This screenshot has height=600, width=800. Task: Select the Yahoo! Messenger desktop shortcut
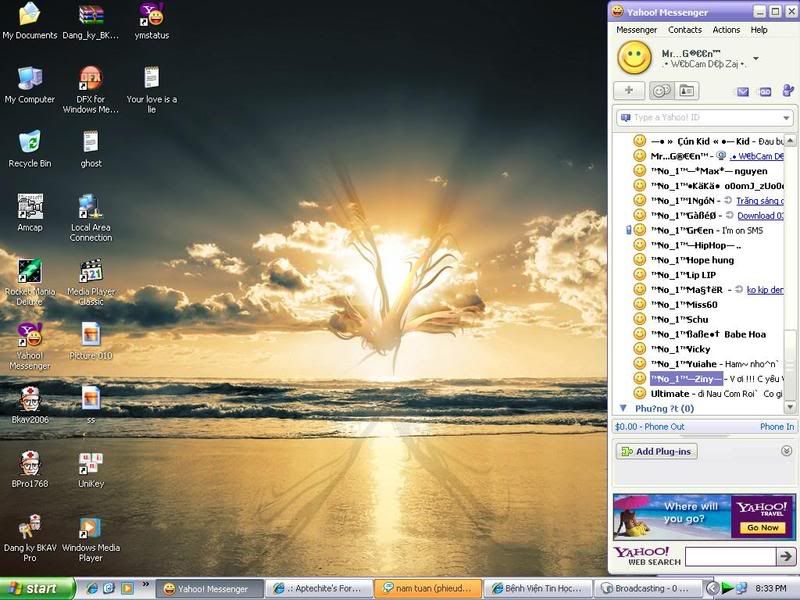tap(30, 346)
